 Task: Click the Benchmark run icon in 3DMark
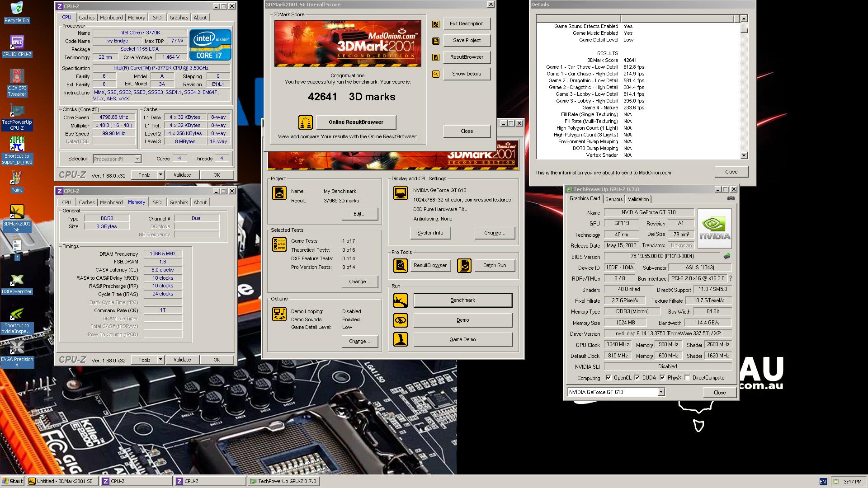tap(401, 300)
